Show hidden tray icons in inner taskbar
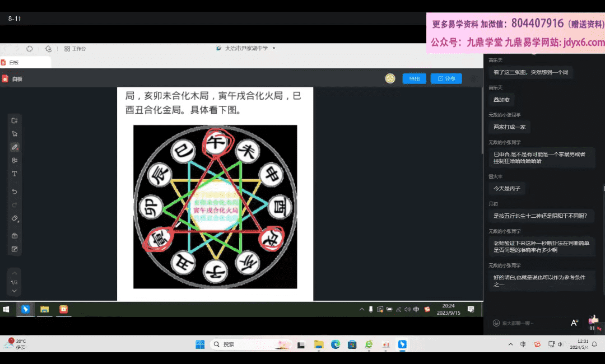This screenshot has width=605, height=364. click(x=361, y=309)
